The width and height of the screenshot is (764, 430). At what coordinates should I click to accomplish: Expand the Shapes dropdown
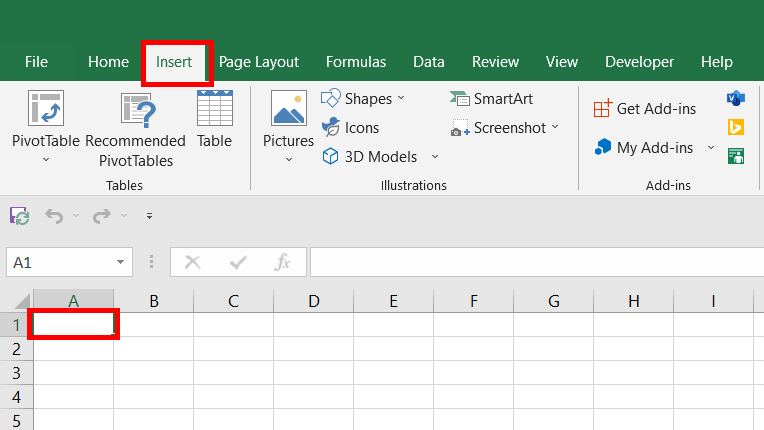click(x=401, y=98)
